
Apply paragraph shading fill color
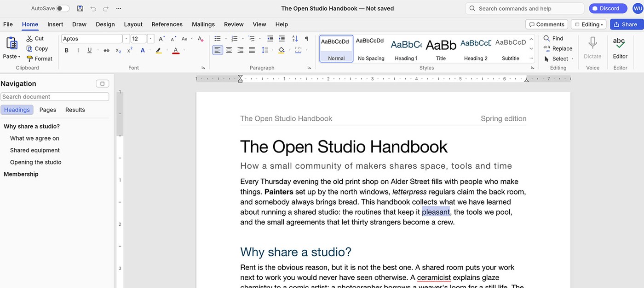point(282,50)
